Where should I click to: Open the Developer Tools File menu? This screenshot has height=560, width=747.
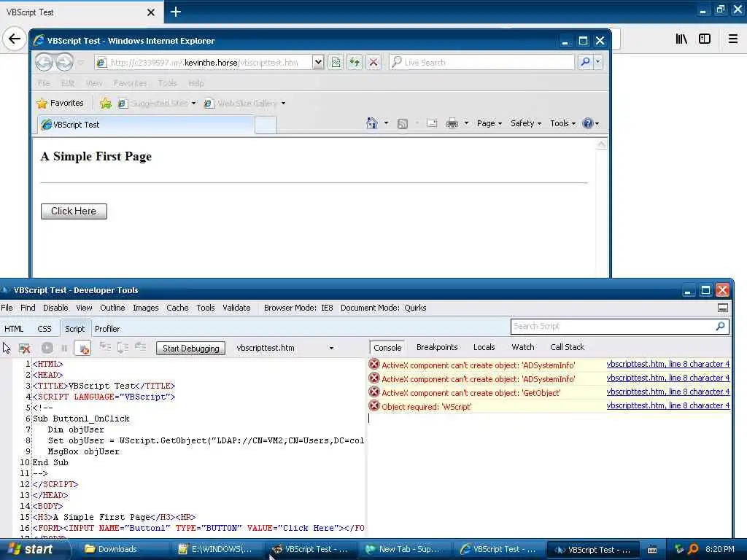7,308
